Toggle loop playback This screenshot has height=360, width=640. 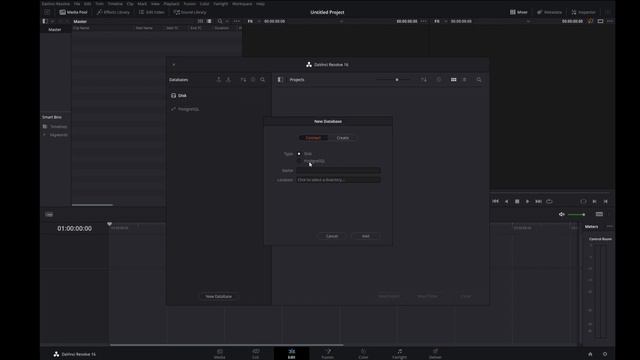[x=549, y=201]
